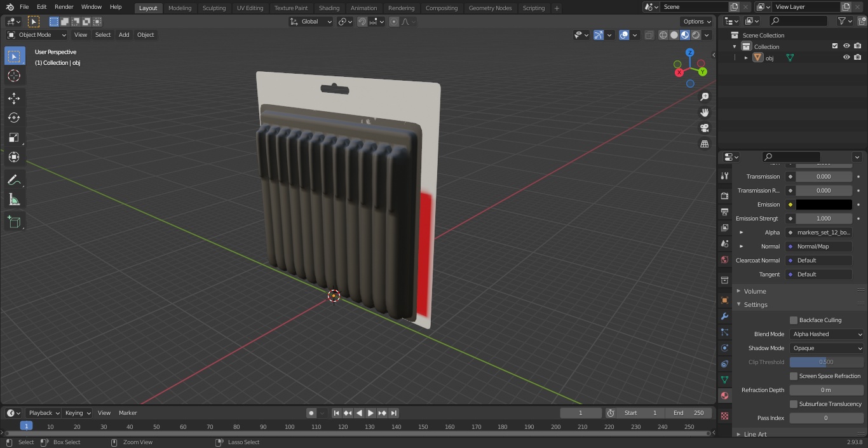Expand the Volume panel
This screenshot has width=868, height=448.
point(754,291)
